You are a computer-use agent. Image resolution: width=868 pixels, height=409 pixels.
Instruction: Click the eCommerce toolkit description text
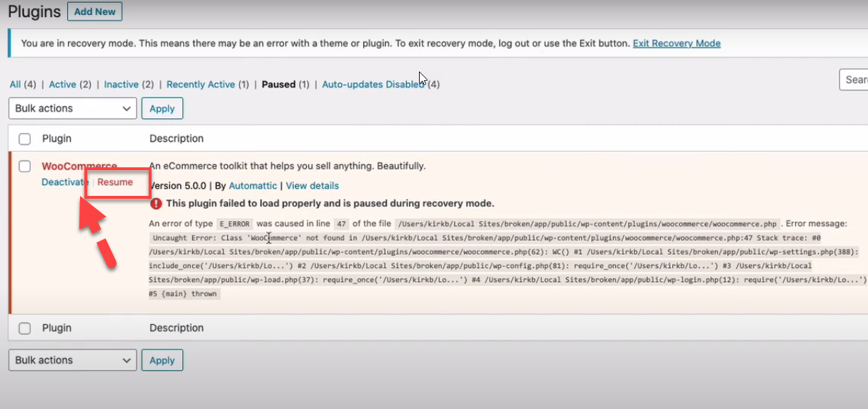[x=287, y=166]
